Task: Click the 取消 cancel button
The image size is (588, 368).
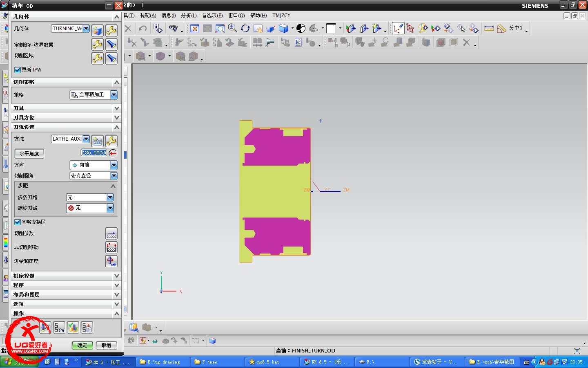Action: point(106,346)
